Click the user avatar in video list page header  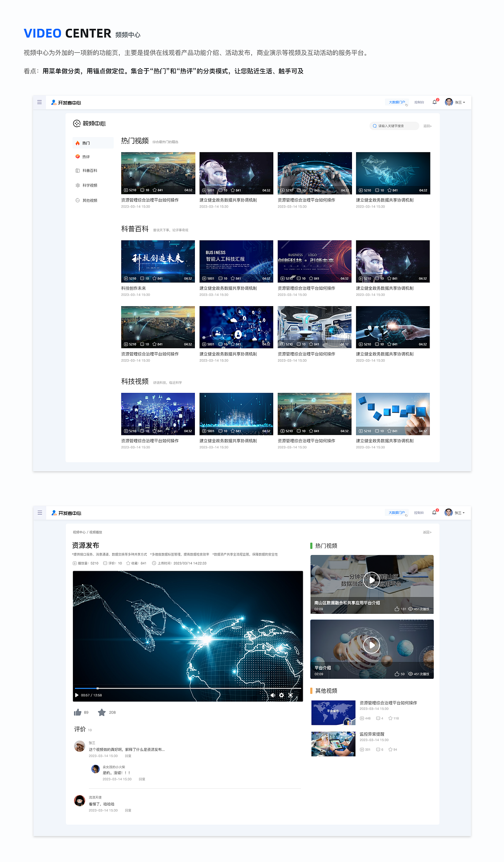(x=449, y=102)
